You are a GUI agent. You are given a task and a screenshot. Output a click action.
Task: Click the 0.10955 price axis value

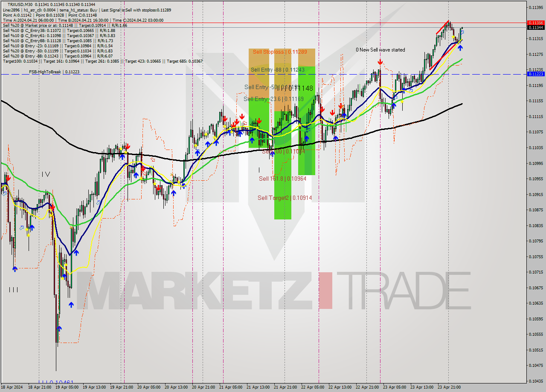[x=535, y=179]
